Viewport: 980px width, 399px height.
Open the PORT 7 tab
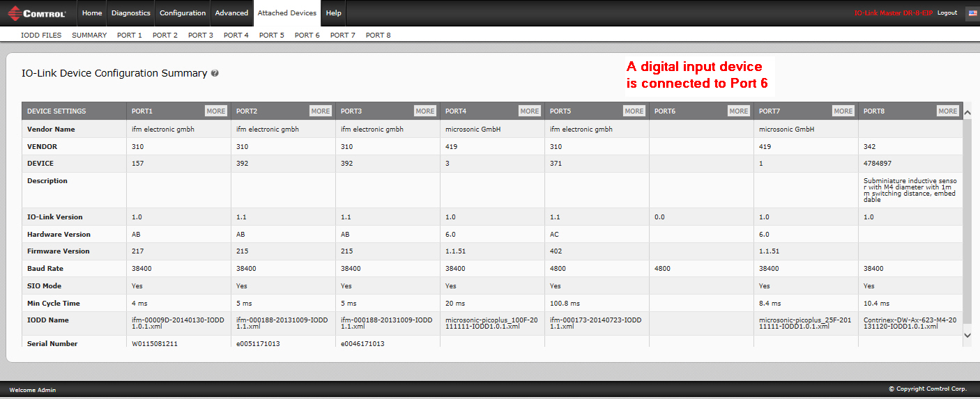[343, 35]
